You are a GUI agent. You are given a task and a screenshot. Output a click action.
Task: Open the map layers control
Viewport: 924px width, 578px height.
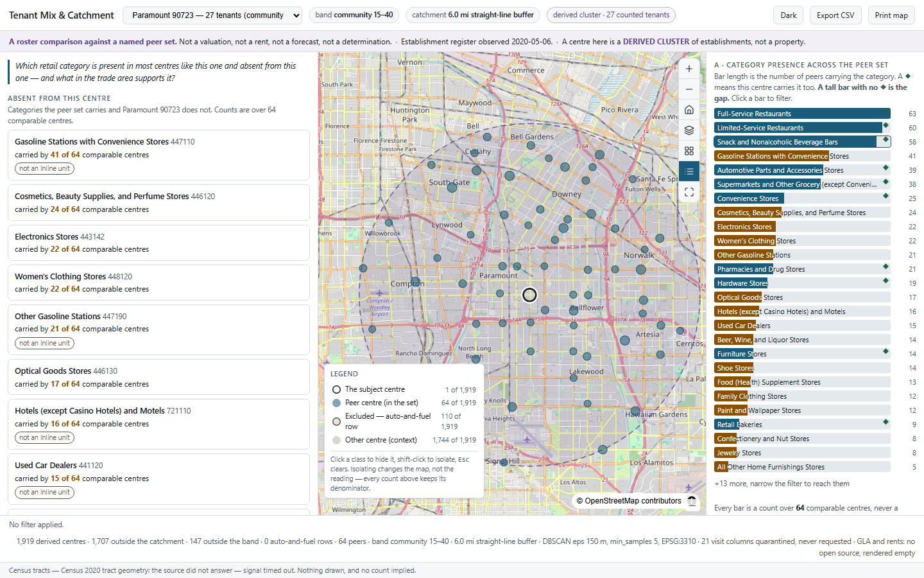coord(689,130)
